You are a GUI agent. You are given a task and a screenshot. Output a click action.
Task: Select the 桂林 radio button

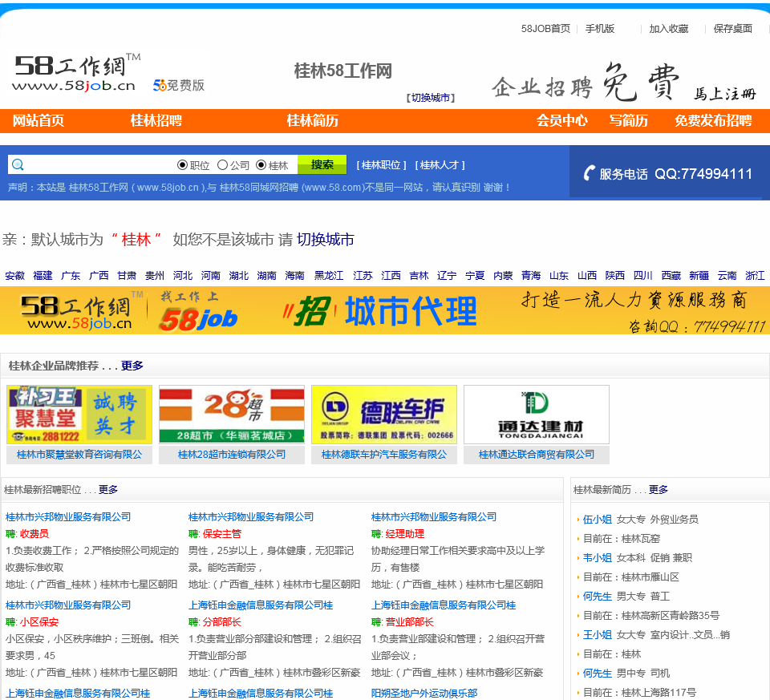click(261, 165)
